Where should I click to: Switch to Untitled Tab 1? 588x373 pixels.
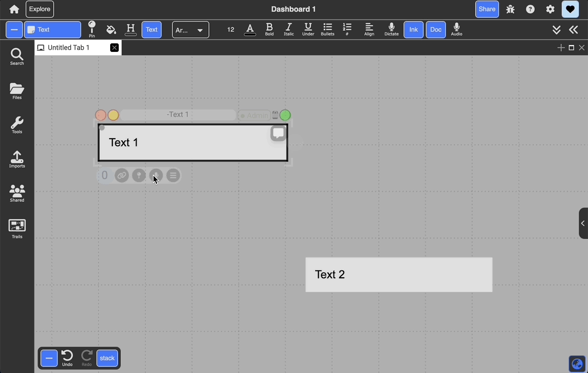click(x=70, y=48)
